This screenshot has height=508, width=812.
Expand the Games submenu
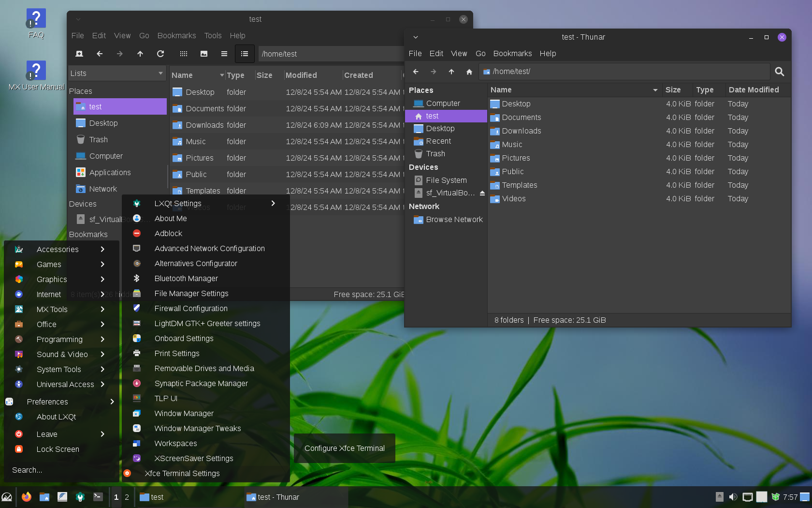[x=61, y=264]
